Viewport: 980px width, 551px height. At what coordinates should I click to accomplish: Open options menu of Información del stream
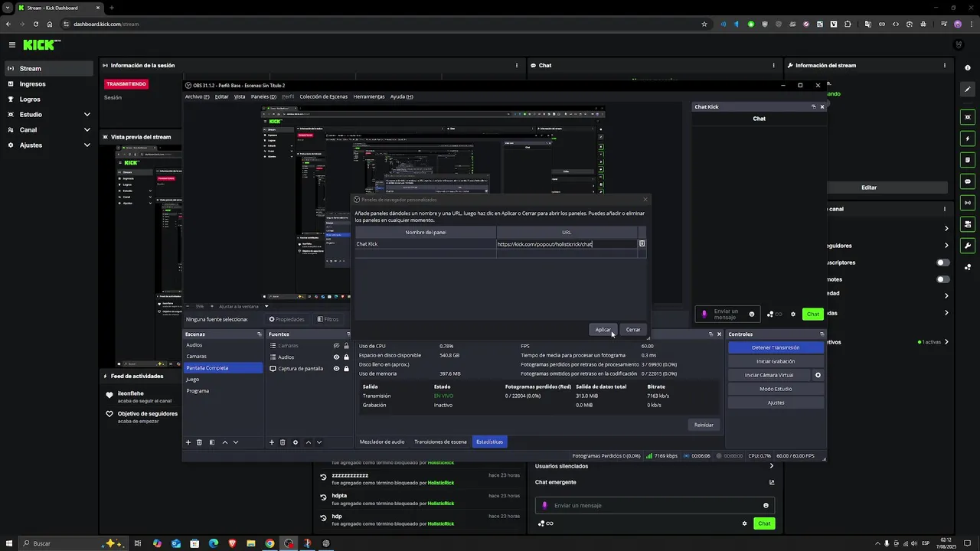(945, 65)
